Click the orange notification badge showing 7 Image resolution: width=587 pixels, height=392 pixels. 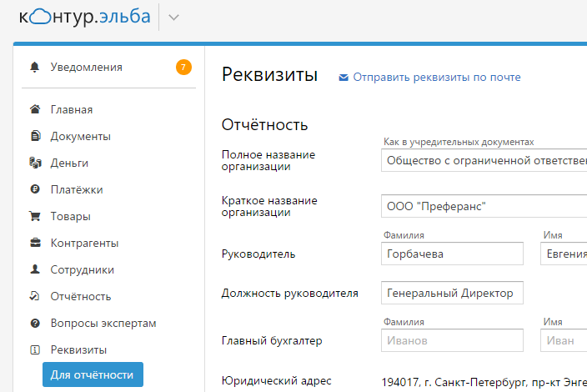183,68
